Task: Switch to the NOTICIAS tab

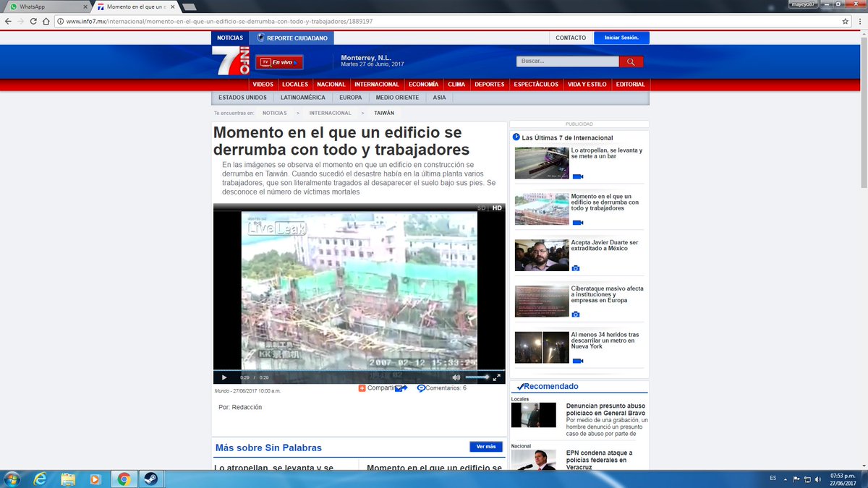Action: point(230,38)
